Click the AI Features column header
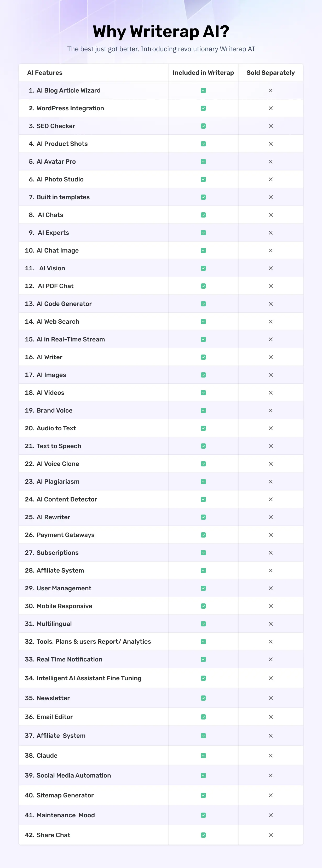322x868 pixels. pos(45,73)
